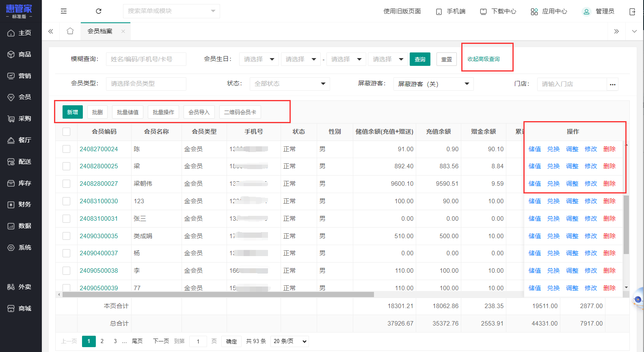Viewport: 644px width, 352px height.
Task: Open third 会员生日 请选择 dropdown
Action: [346, 59]
